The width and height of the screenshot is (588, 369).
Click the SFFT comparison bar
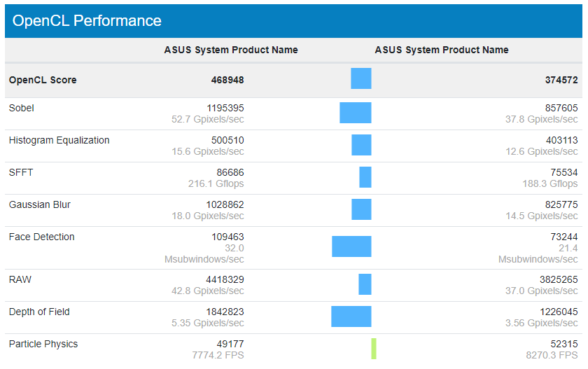(365, 177)
